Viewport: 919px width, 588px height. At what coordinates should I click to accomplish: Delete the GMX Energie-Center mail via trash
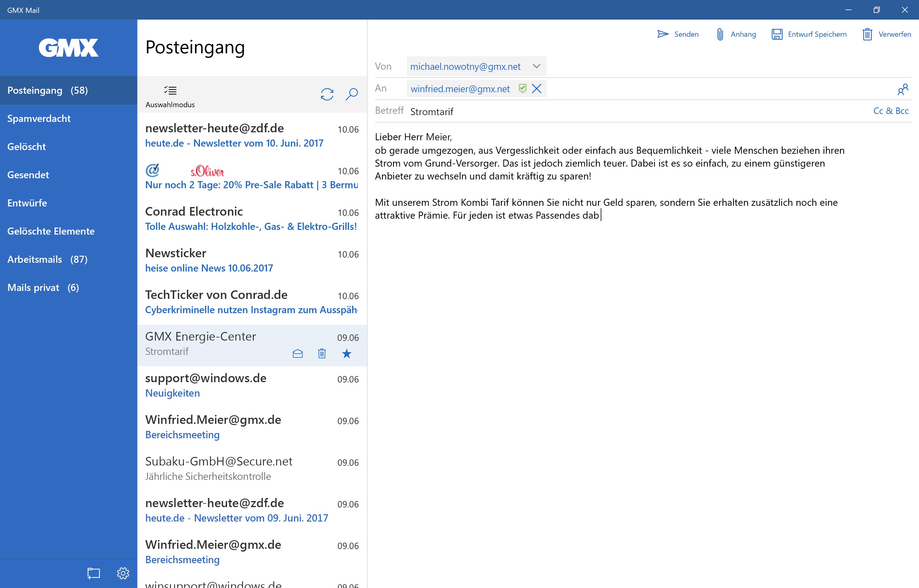pyautogui.click(x=321, y=353)
